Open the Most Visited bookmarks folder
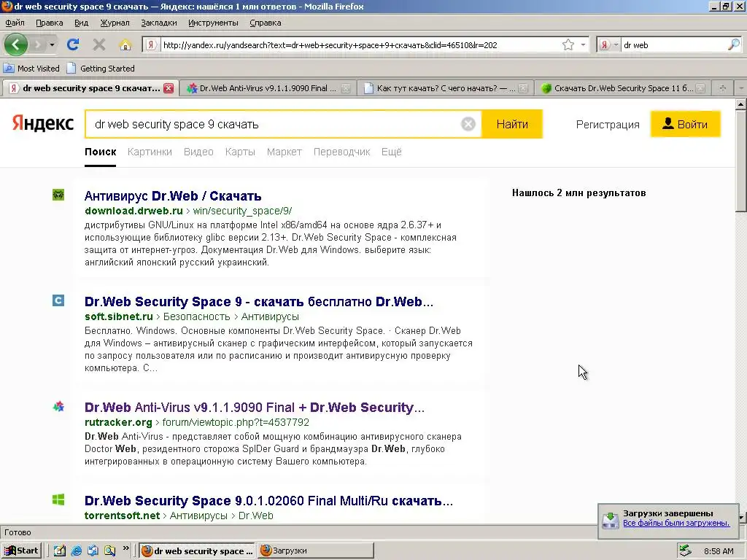747x560 pixels. (x=32, y=68)
